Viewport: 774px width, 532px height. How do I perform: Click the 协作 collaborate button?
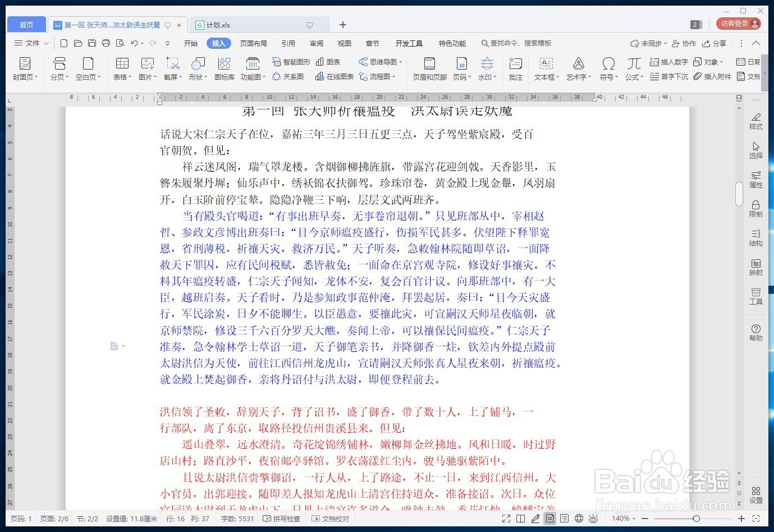coord(684,43)
